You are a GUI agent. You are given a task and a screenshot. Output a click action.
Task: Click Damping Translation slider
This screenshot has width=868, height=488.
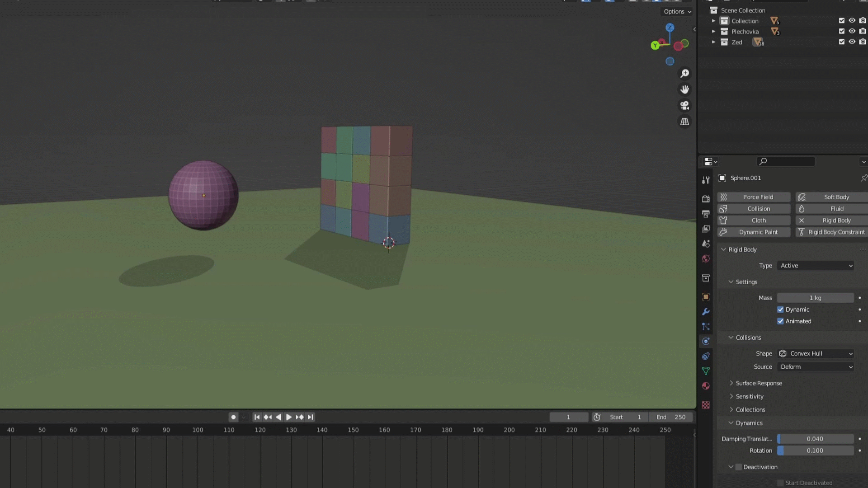[x=816, y=439]
